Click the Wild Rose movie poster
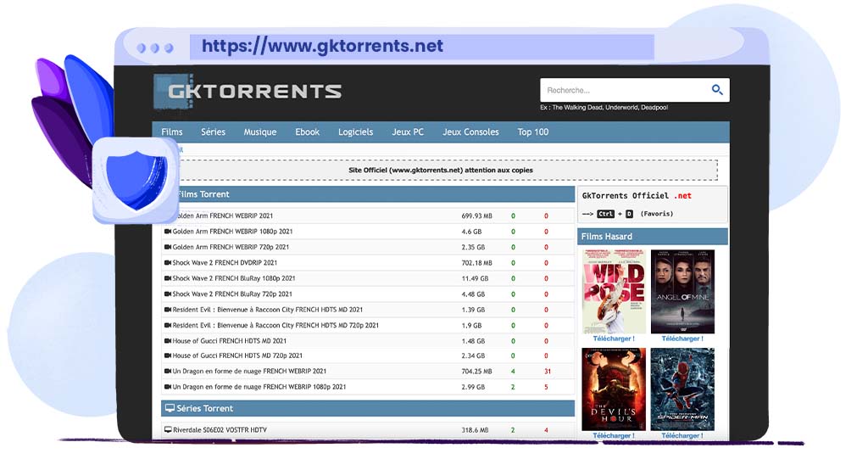Image resolution: width=868 pixels, height=459 pixels. pyautogui.click(x=614, y=291)
